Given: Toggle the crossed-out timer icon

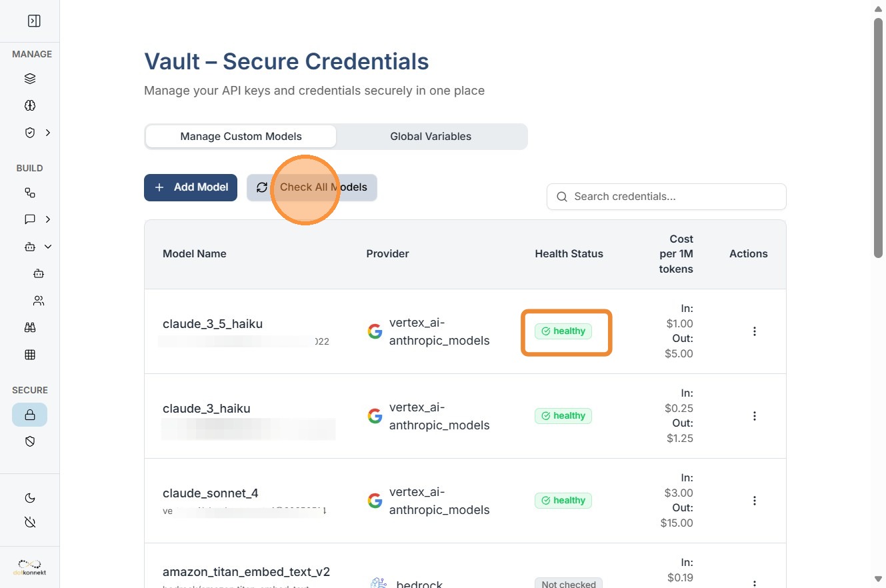Looking at the screenshot, I should tap(30, 522).
